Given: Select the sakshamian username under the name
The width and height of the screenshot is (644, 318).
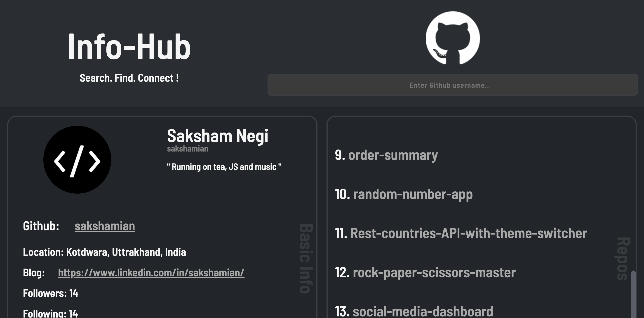Looking at the screenshot, I should pyautogui.click(x=188, y=149).
